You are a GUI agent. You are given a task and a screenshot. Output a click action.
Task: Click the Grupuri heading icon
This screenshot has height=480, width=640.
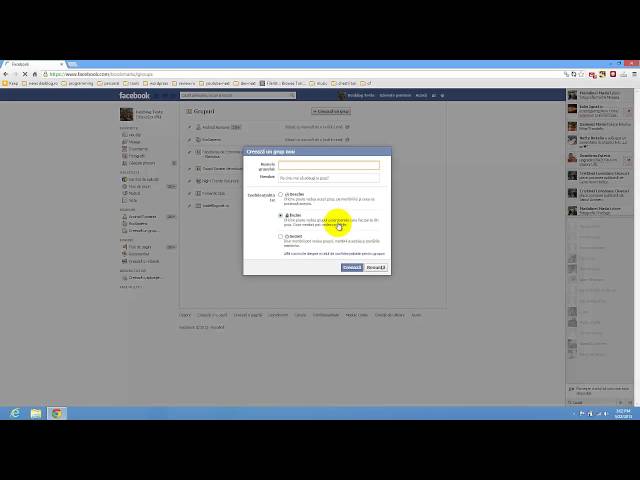189,111
